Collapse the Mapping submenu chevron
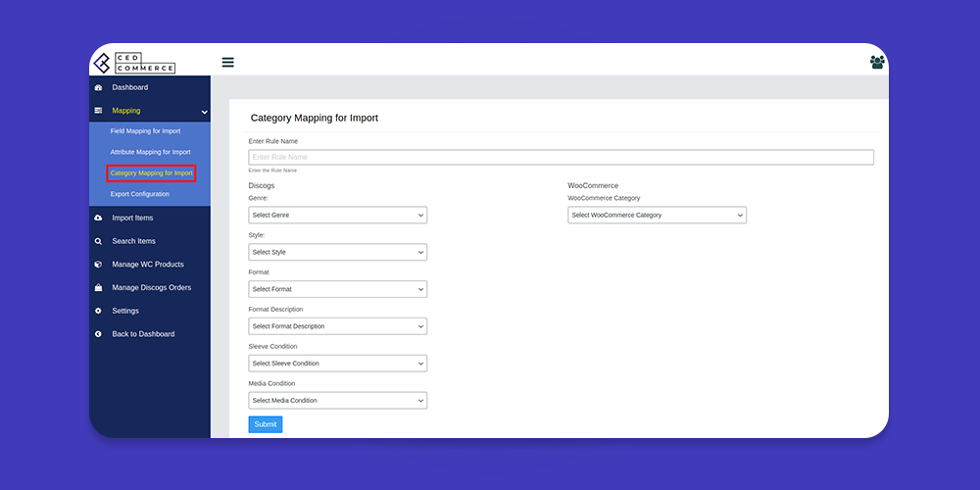Viewport: 980px width, 490px height. click(x=205, y=112)
